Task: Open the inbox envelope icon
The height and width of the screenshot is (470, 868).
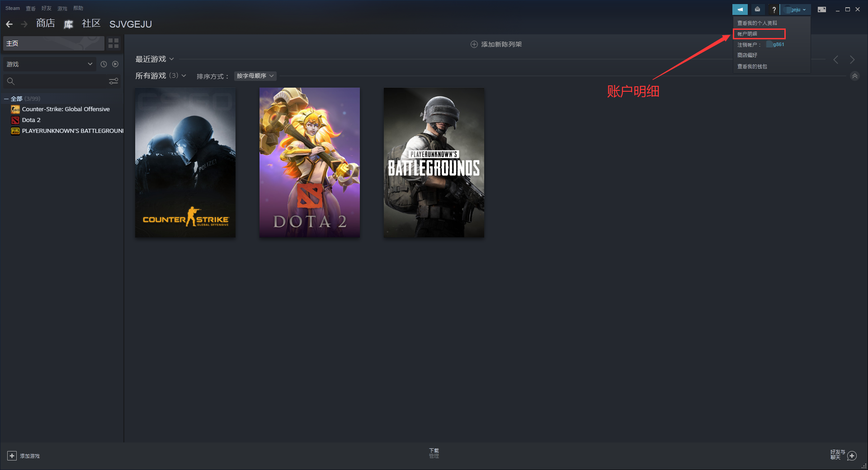Action: (757, 9)
